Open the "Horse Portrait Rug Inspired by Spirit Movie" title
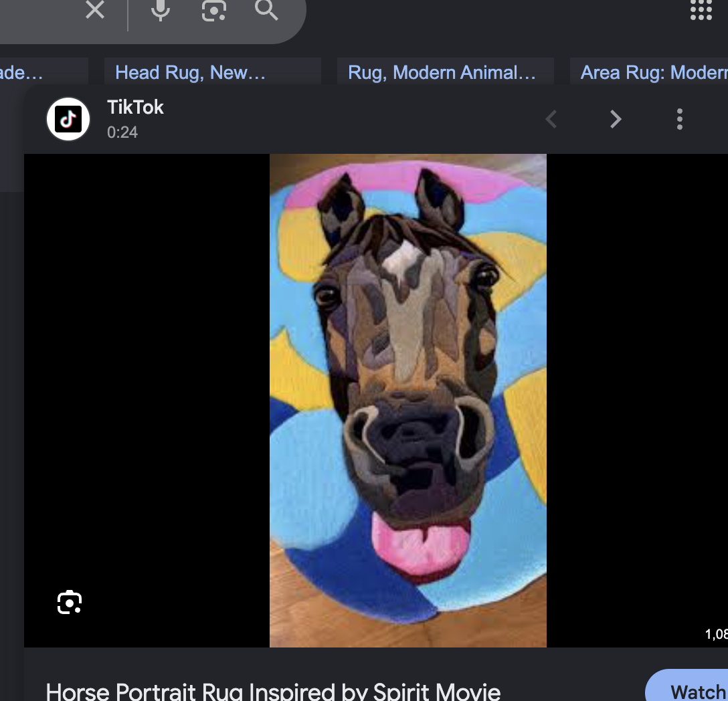Screen dimensions: 728x701 (273, 691)
